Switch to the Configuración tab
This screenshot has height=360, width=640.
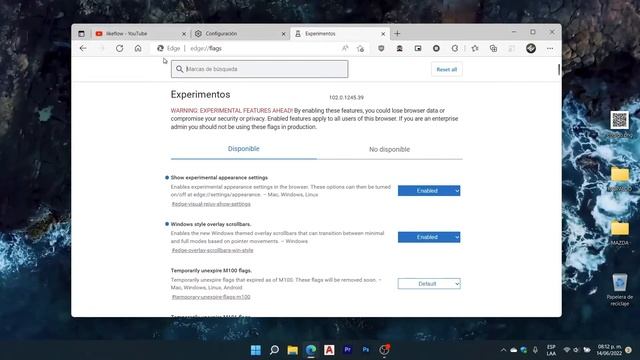click(x=239, y=33)
